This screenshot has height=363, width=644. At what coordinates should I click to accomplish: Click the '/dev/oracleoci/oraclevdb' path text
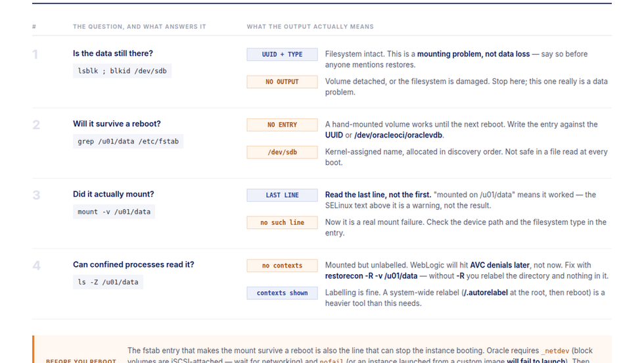pos(398,135)
